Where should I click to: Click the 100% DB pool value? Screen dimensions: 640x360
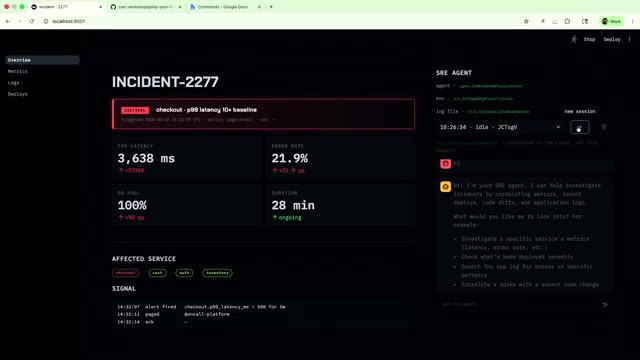(x=132, y=205)
